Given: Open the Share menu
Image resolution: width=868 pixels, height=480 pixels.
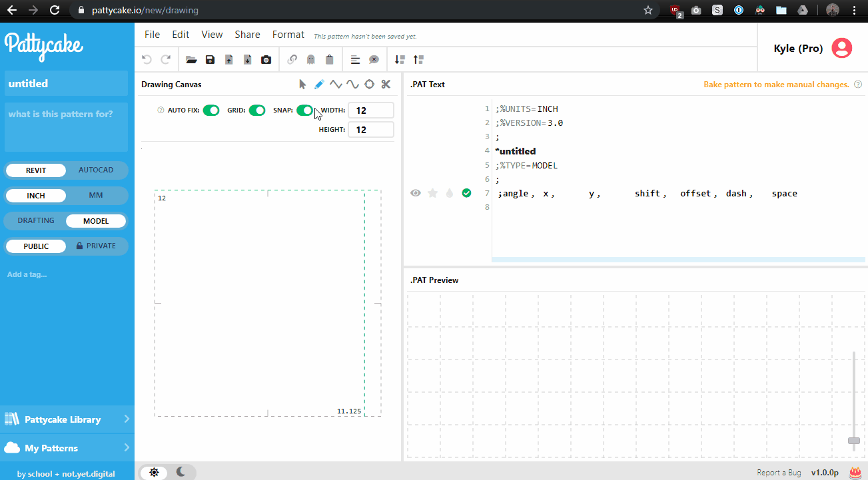Looking at the screenshot, I should tap(247, 34).
